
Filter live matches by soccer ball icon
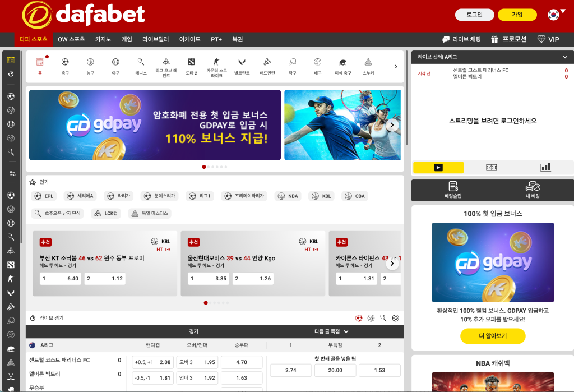pos(359,318)
